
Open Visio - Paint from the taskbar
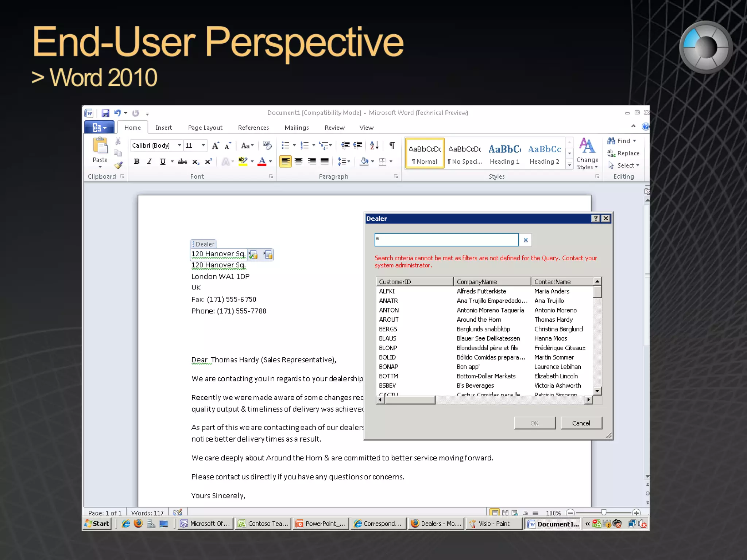[x=494, y=524]
